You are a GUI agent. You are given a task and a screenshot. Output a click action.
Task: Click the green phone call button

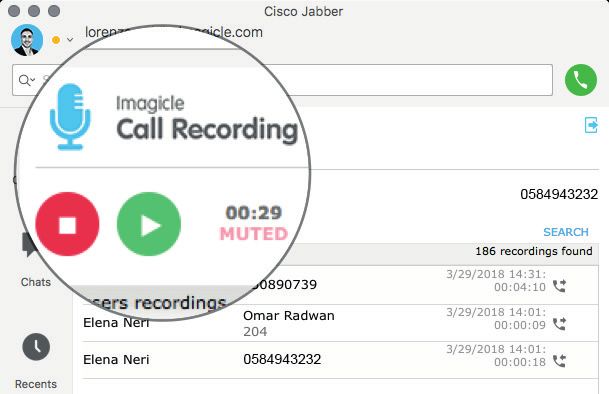click(x=581, y=80)
